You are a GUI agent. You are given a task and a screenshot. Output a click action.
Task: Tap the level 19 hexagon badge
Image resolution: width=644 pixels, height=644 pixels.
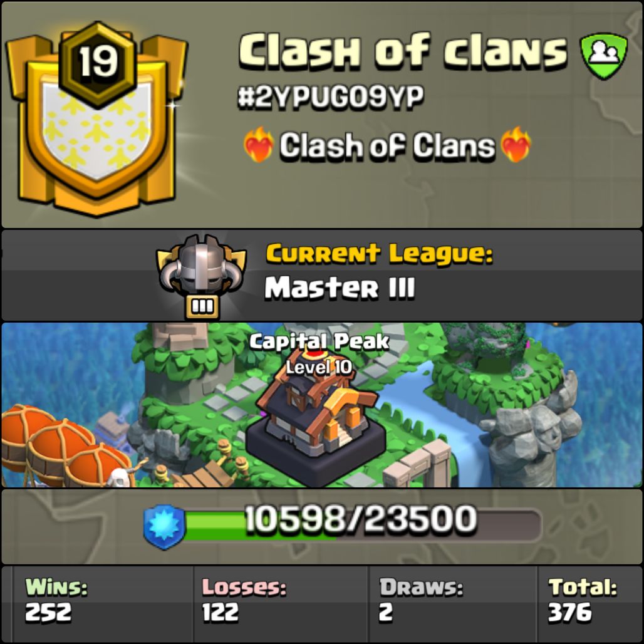pyautogui.click(x=98, y=64)
